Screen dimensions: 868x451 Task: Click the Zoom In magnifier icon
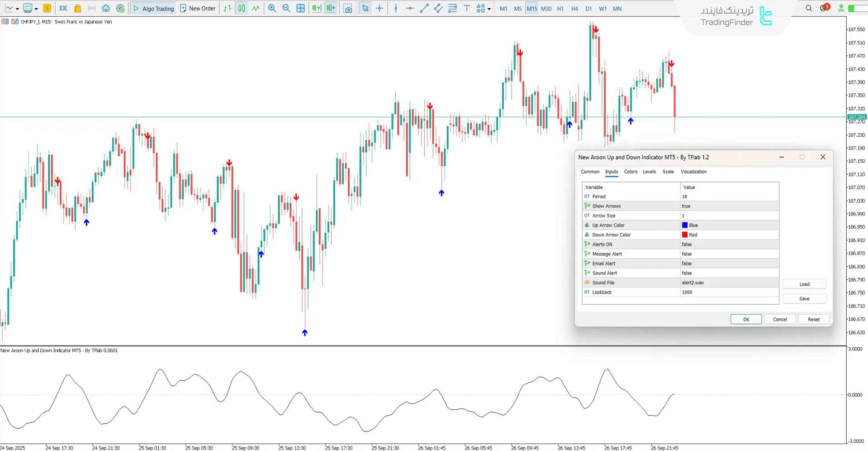(272, 8)
